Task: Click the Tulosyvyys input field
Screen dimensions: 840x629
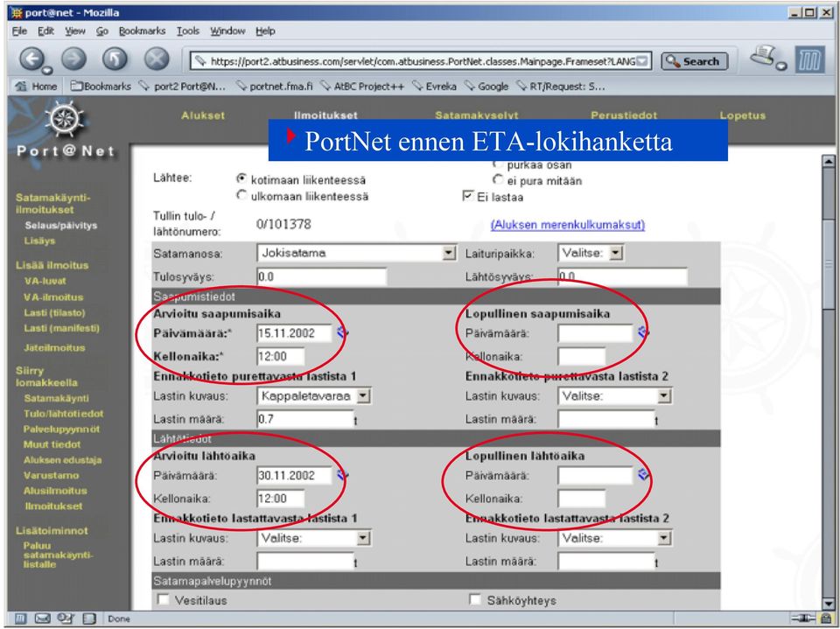Action: point(321,276)
